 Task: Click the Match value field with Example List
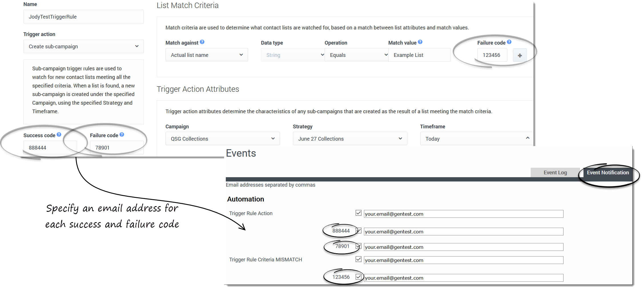pos(419,55)
